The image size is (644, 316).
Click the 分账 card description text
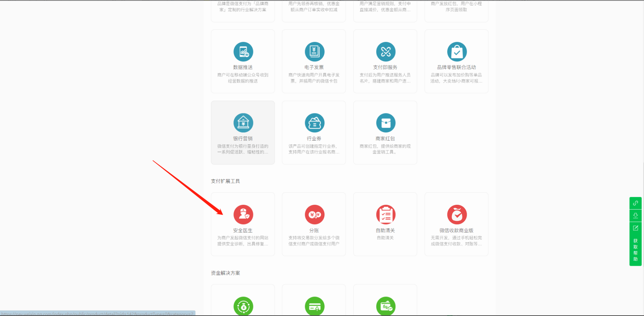314,241
